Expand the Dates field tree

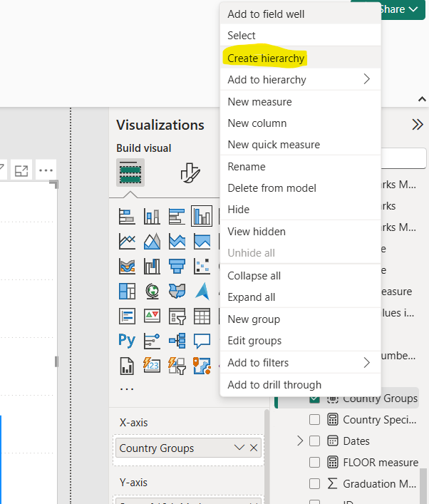pyautogui.click(x=300, y=441)
